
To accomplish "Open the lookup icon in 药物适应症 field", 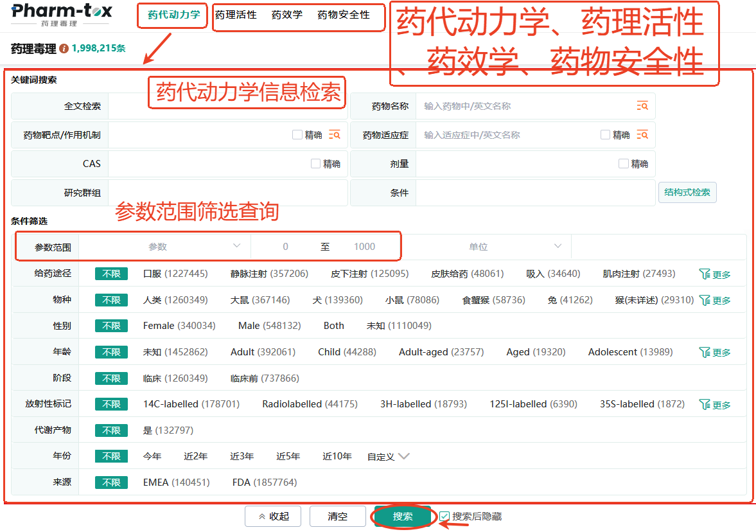I will click(x=642, y=135).
